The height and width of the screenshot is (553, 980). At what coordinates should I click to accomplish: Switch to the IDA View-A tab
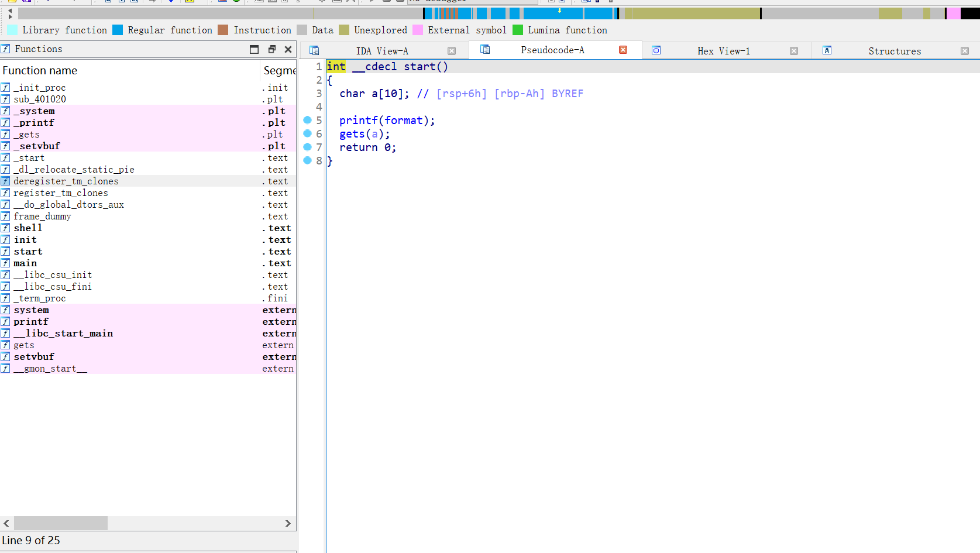pos(381,51)
